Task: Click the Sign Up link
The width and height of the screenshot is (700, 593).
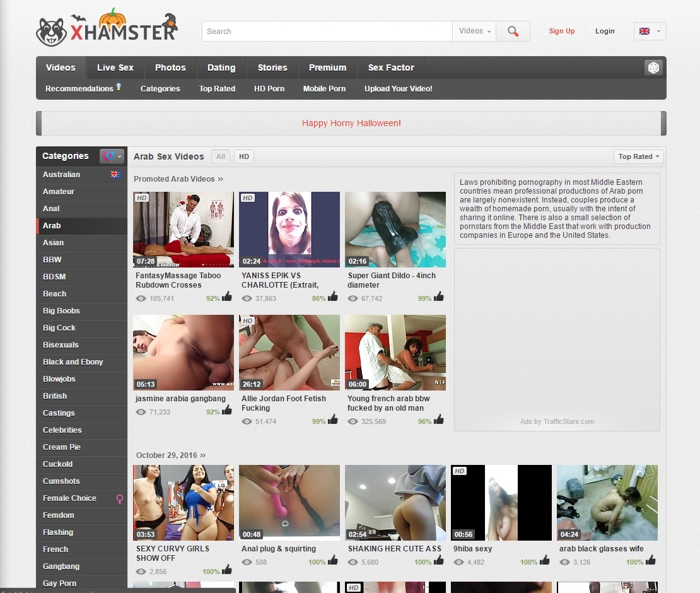Action: (561, 31)
